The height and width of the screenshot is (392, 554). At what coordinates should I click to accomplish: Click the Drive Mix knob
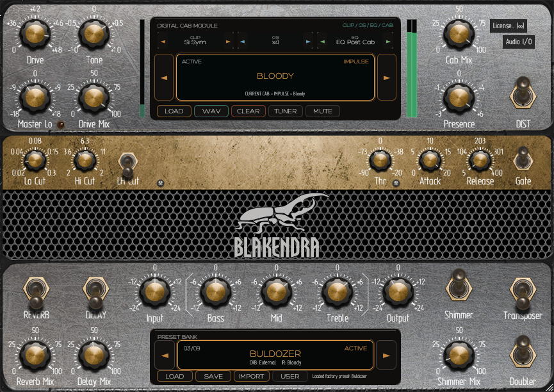94,97
